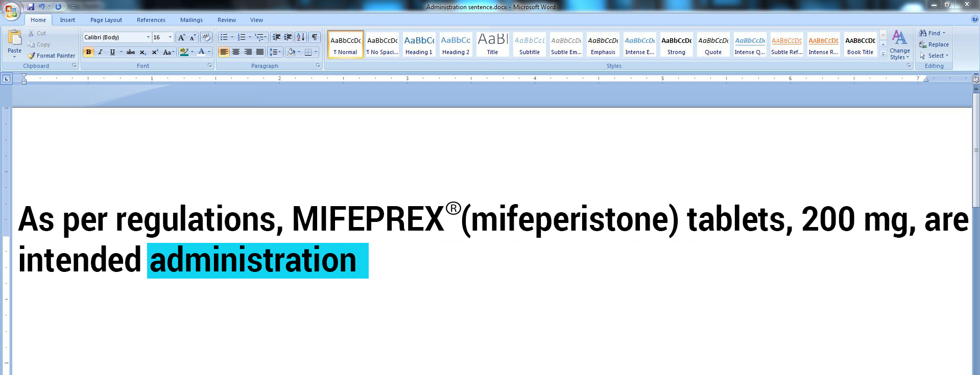
Task: Click the Save icon in quick access toolbar
Action: [31, 7]
